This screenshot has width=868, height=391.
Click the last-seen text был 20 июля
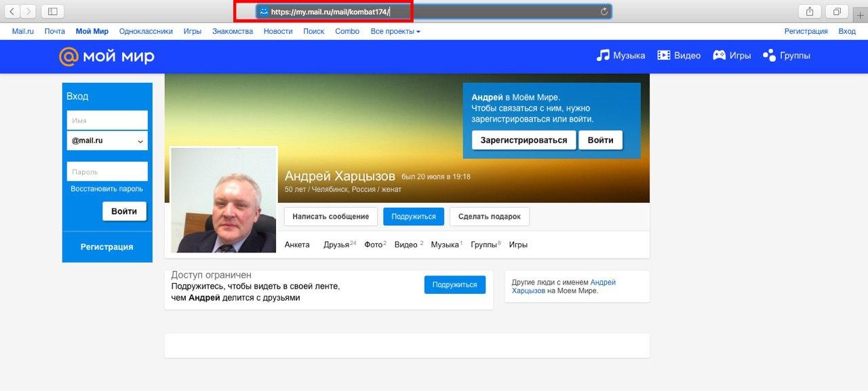tap(436, 177)
